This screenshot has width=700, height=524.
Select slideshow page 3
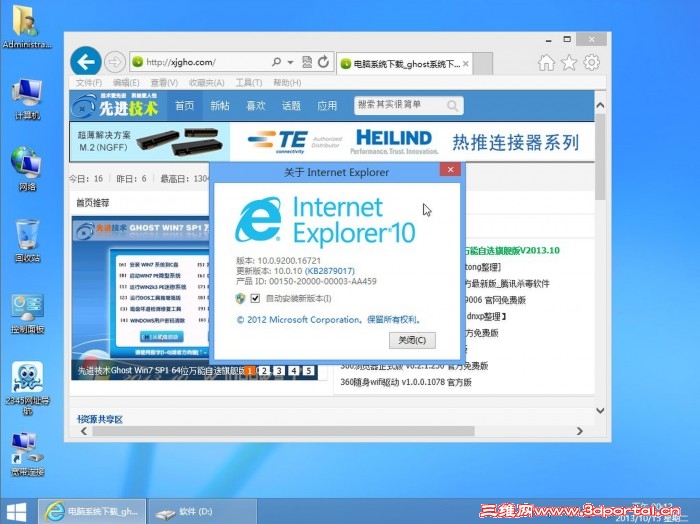[x=279, y=370]
